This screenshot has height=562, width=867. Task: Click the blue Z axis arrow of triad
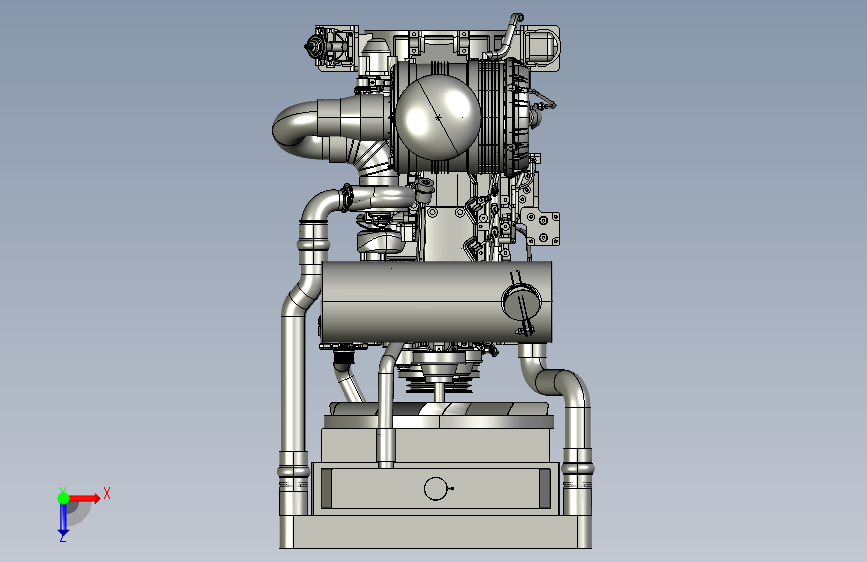(x=63, y=519)
